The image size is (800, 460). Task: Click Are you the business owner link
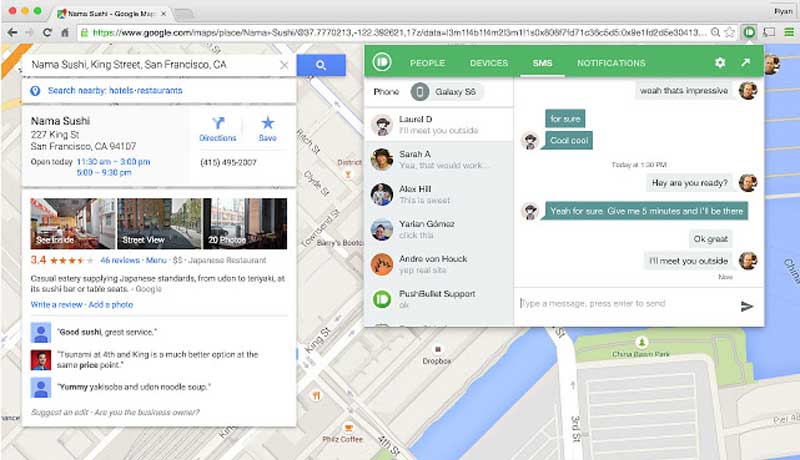click(147, 412)
